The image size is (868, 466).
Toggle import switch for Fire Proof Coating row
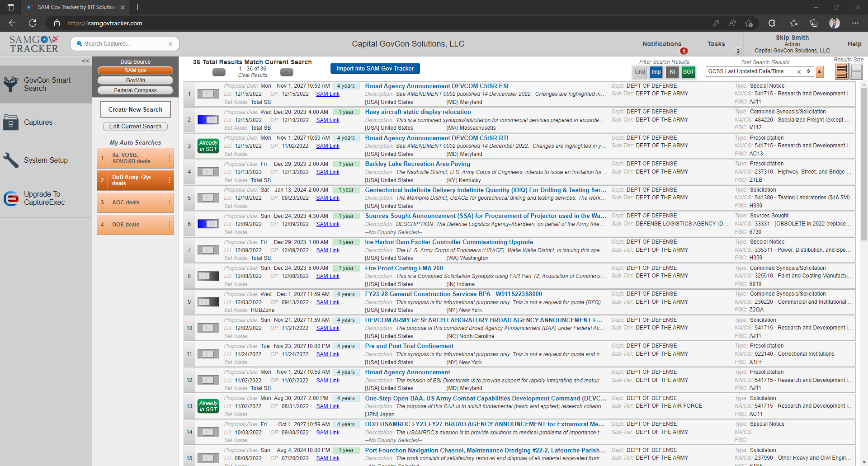point(208,276)
